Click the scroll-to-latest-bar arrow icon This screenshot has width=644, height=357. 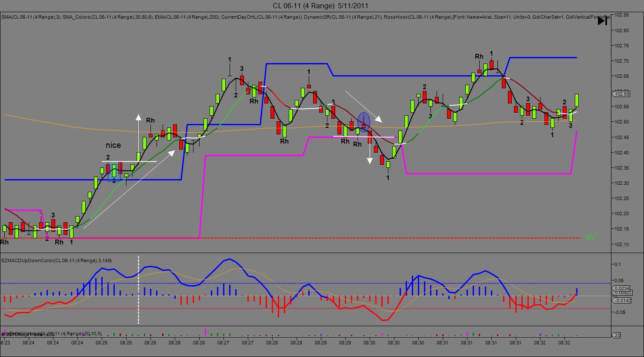pos(602,20)
